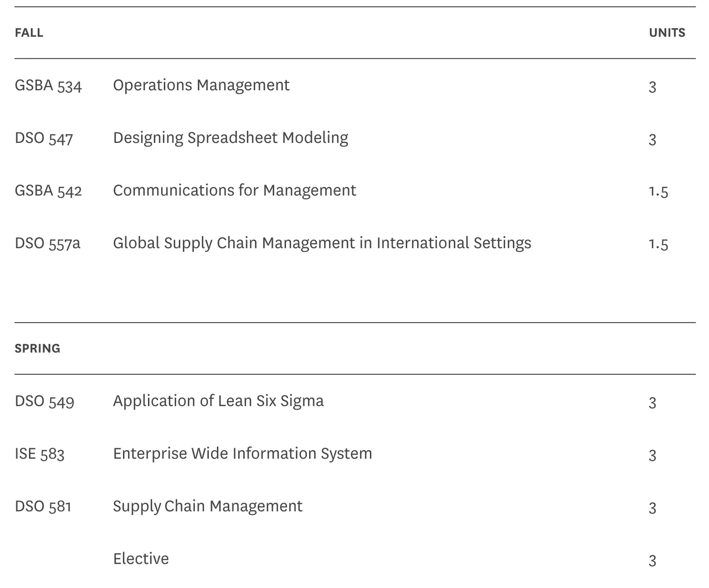This screenshot has height=588, width=709.
Task: Click the units value for Operations Management
Action: tap(653, 87)
